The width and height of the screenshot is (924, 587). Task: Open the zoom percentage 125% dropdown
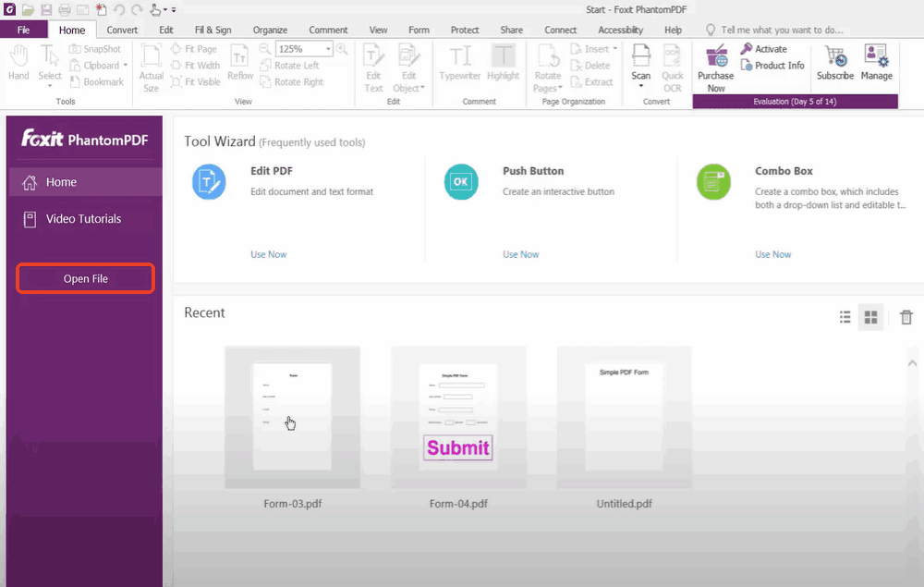328,49
